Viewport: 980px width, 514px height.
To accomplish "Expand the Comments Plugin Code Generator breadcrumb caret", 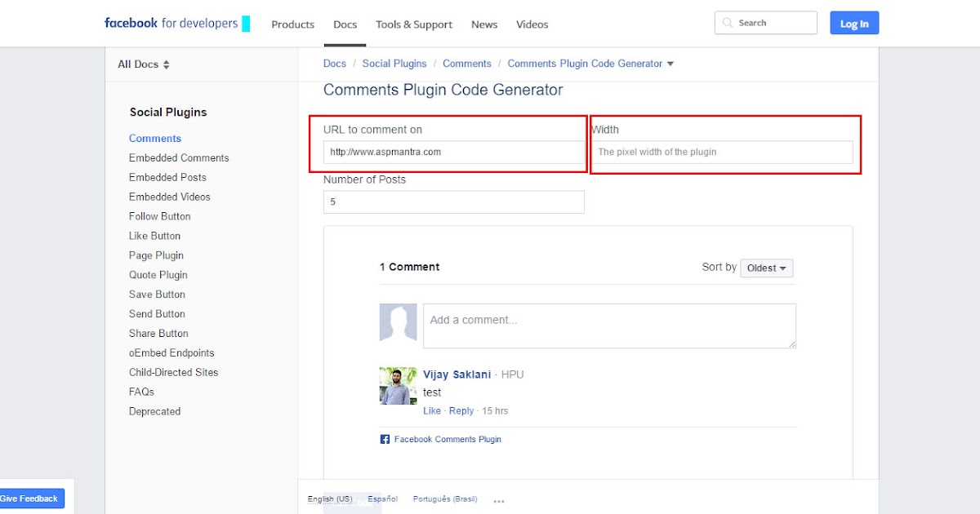I will [670, 63].
